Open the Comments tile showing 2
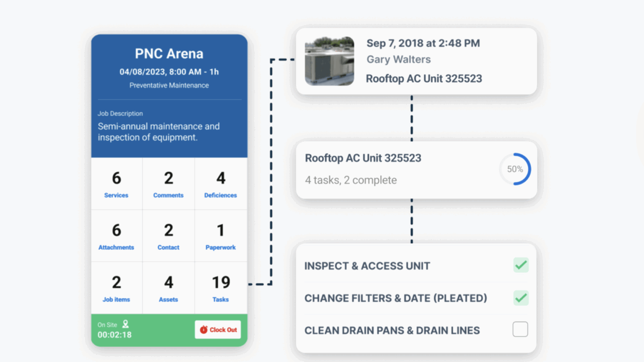Screen dimensions: 644x362 click(x=168, y=184)
